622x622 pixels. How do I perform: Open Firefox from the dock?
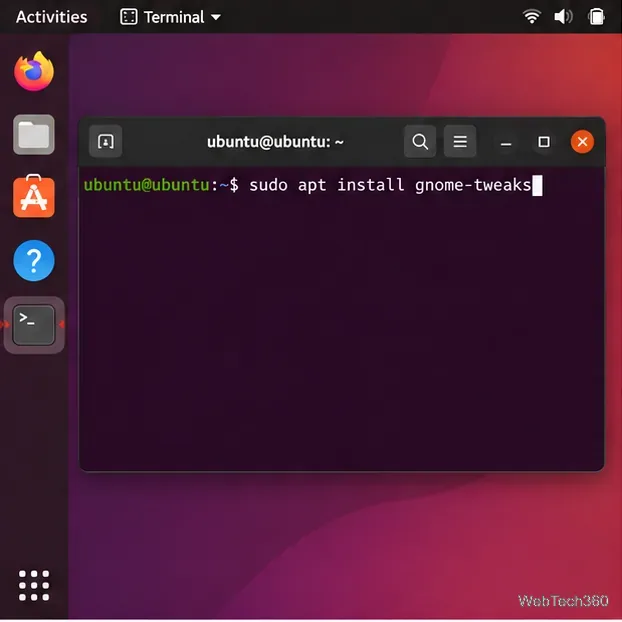pos(34,71)
